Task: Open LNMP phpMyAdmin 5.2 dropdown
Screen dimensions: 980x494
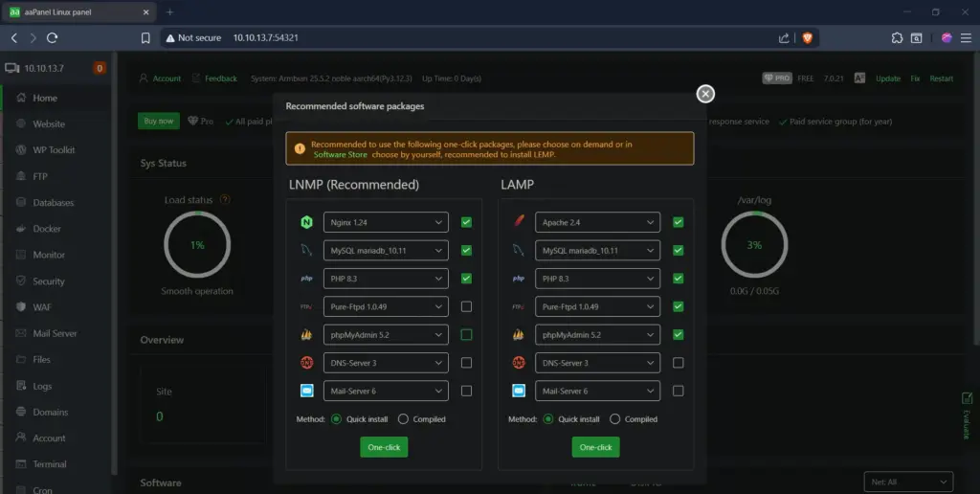Action: (386, 334)
